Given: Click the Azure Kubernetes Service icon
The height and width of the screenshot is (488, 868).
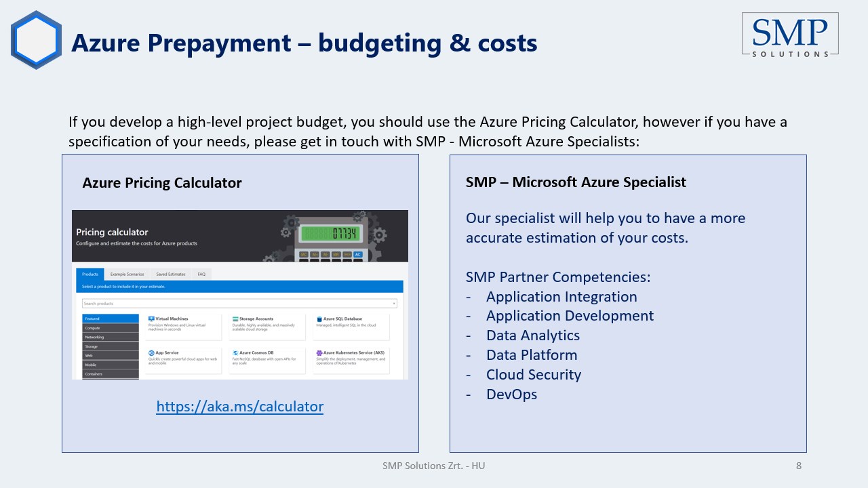Looking at the screenshot, I should (319, 353).
